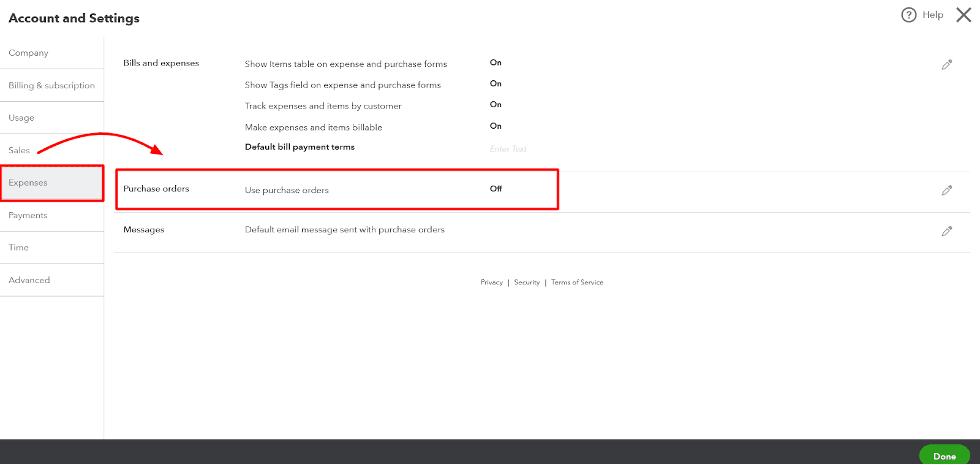Screen dimensions: 980x464
Task: Click 'Show Items table on expense and purchase forms'
Action: [x=346, y=64]
